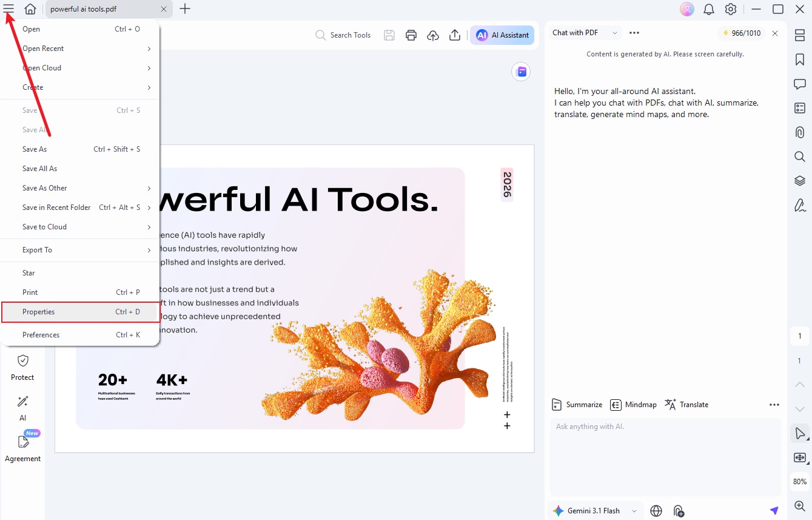Open the layers panel icon
Image resolution: width=812 pixels, height=520 pixels.
pyautogui.click(x=800, y=181)
